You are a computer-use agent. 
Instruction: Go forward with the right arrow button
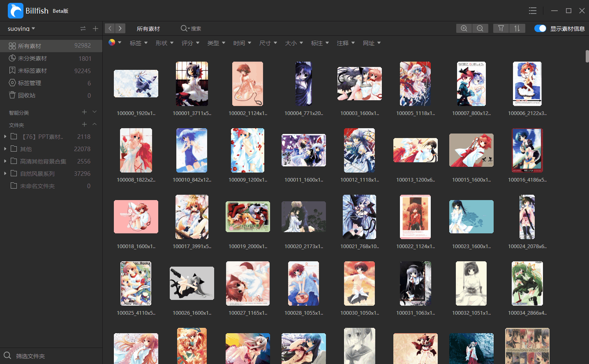coord(120,28)
